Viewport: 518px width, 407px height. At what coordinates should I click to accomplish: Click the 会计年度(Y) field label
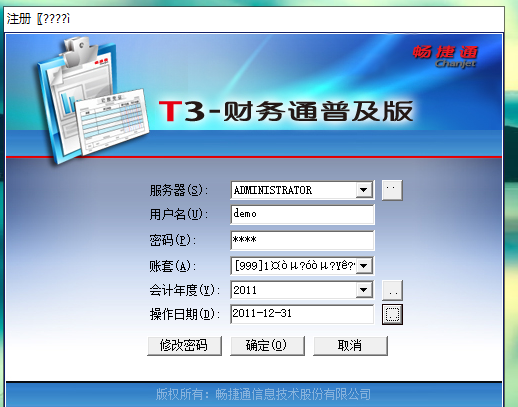(184, 290)
